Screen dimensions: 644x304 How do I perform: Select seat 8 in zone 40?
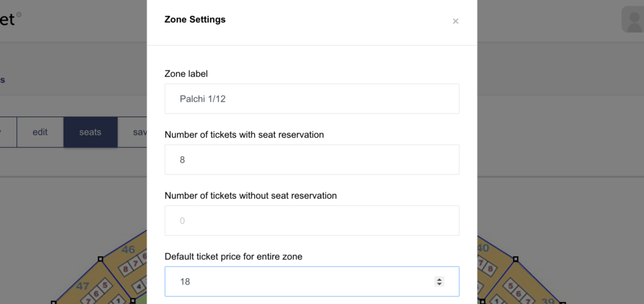490,269
